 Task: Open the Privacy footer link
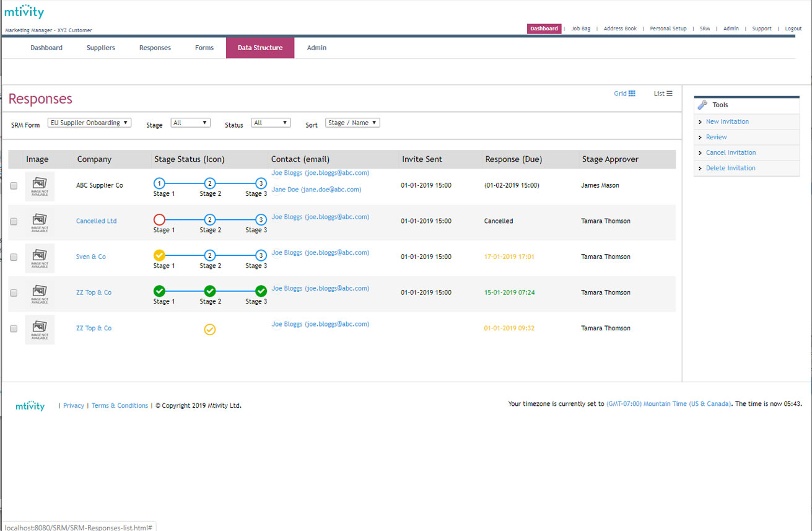[73, 406]
